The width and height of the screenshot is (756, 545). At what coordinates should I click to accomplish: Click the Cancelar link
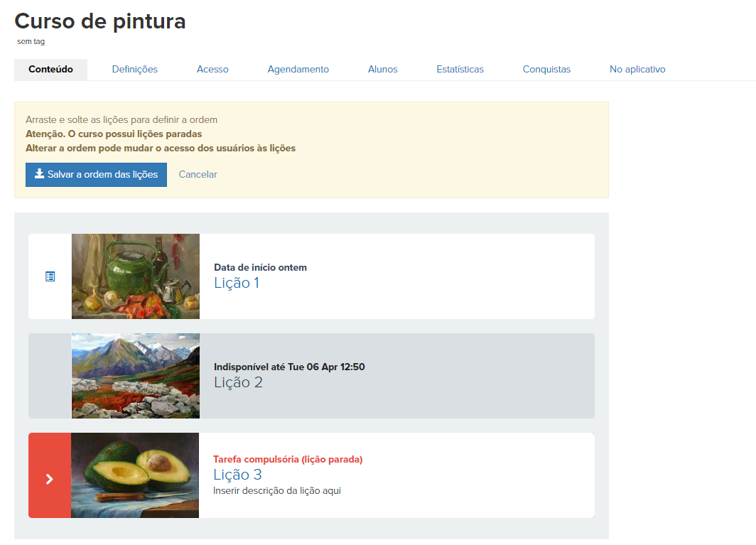click(x=198, y=175)
